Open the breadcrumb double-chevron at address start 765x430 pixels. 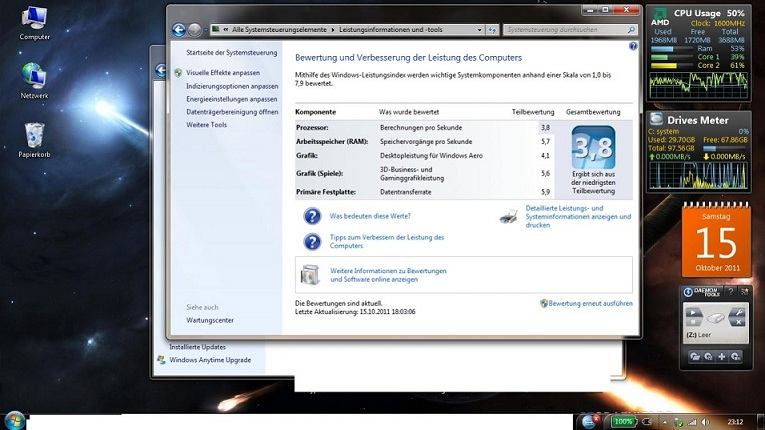pos(225,30)
